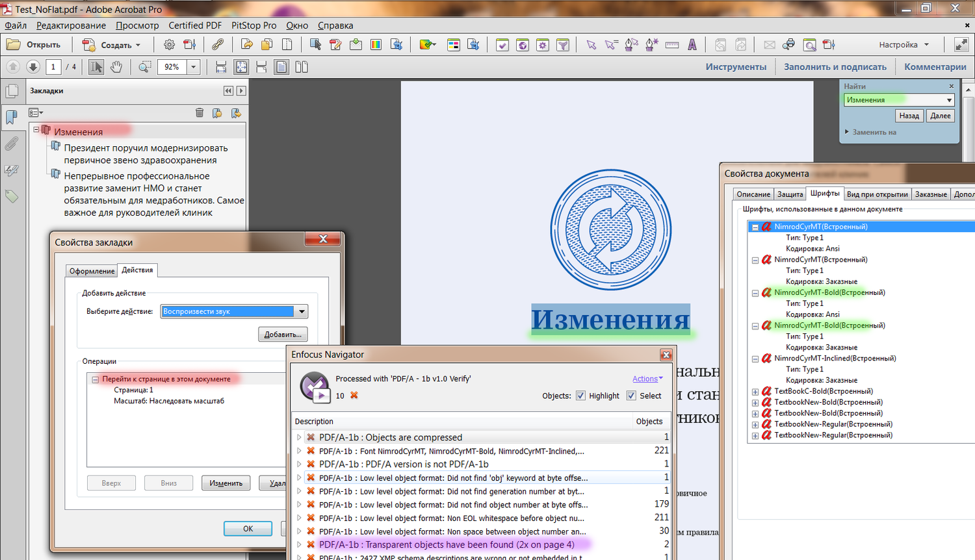The height and width of the screenshot is (560, 975).
Task: Open the Attachments paperclip panel
Action: [x=12, y=144]
